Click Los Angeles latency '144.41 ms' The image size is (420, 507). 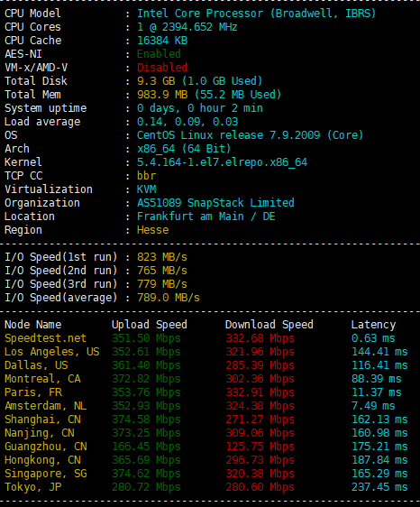tap(379, 352)
